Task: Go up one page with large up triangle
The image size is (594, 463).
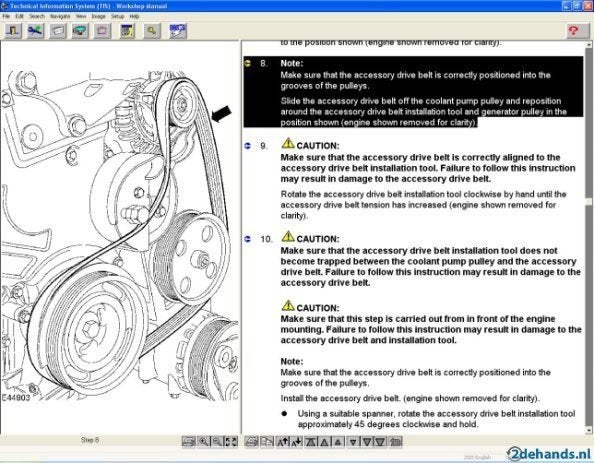Action: click(x=325, y=441)
